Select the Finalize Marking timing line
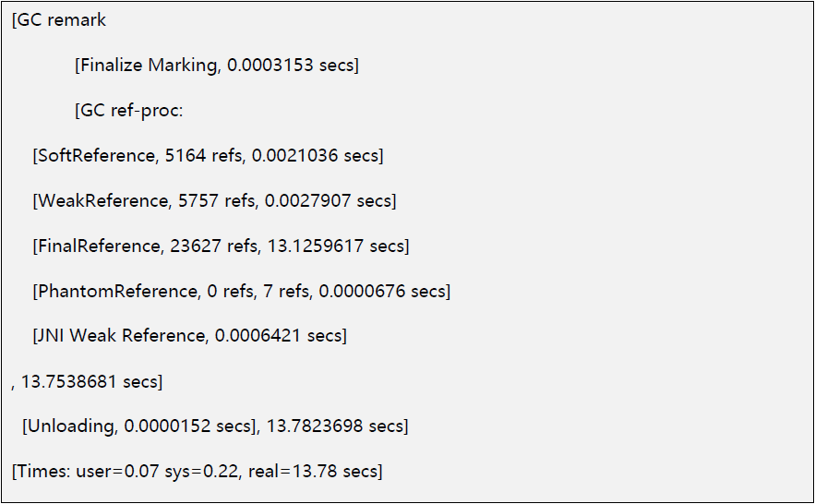 point(217,65)
